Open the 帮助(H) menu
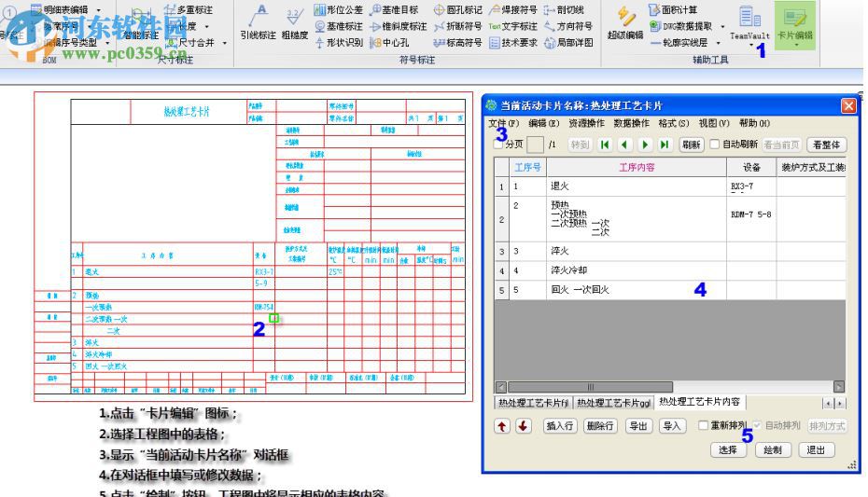Image resolution: width=868 pixels, height=497 pixels. tap(754, 123)
